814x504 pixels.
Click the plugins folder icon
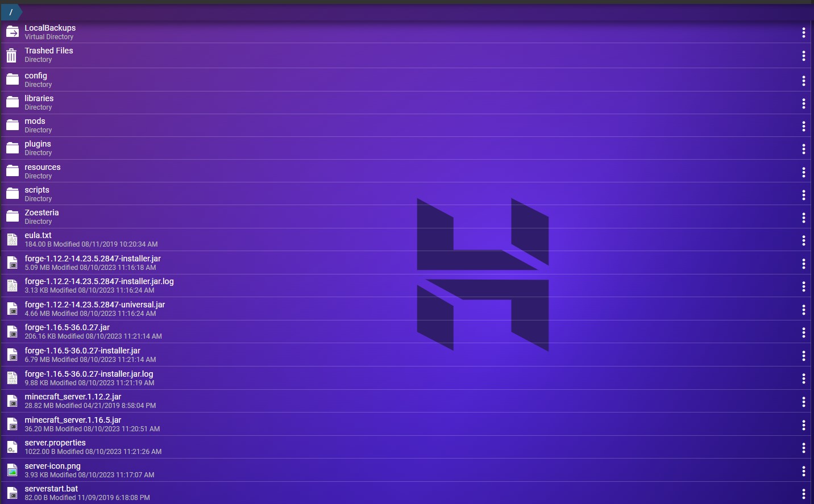click(13, 148)
